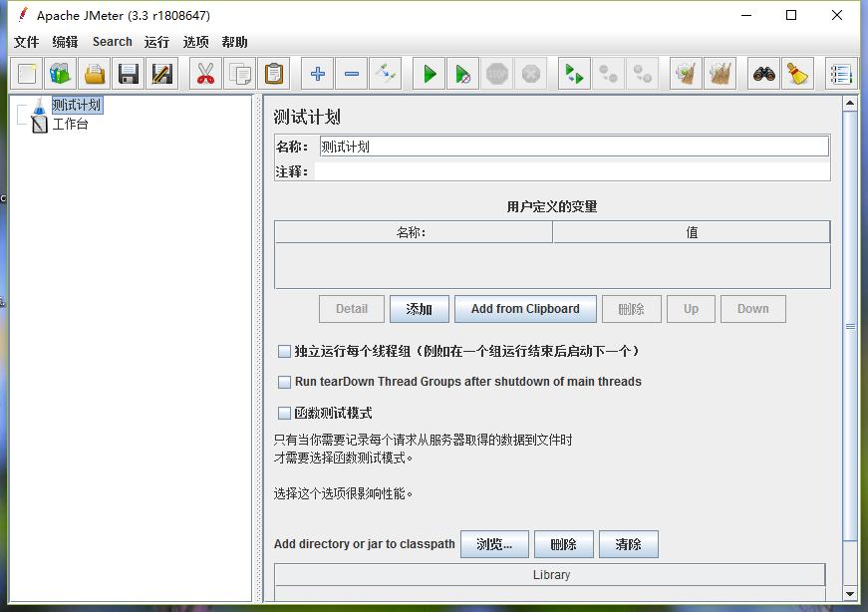Click the Up button
Viewport: 868px width, 612px height.
(x=691, y=309)
